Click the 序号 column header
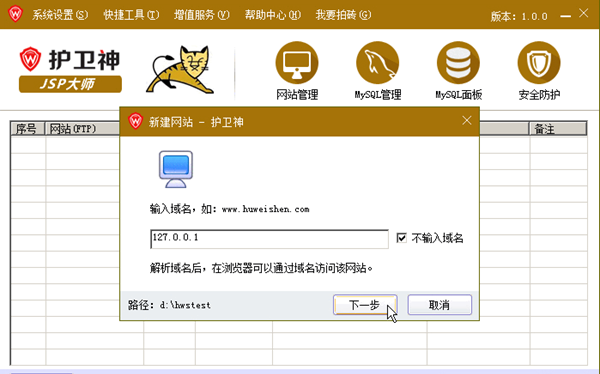This screenshot has height=374, width=600. coord(28,129)
